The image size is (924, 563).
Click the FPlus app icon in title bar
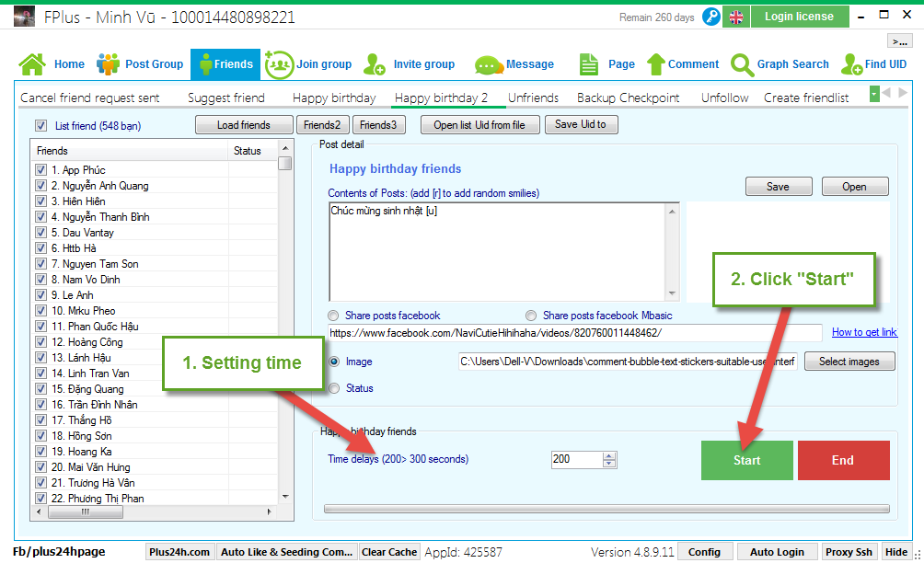coord(24,17)
